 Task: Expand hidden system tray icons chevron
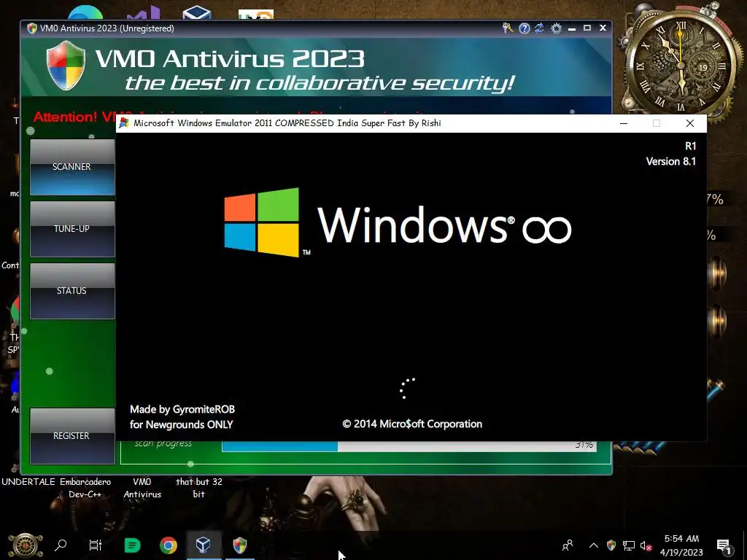pos(594,545)
